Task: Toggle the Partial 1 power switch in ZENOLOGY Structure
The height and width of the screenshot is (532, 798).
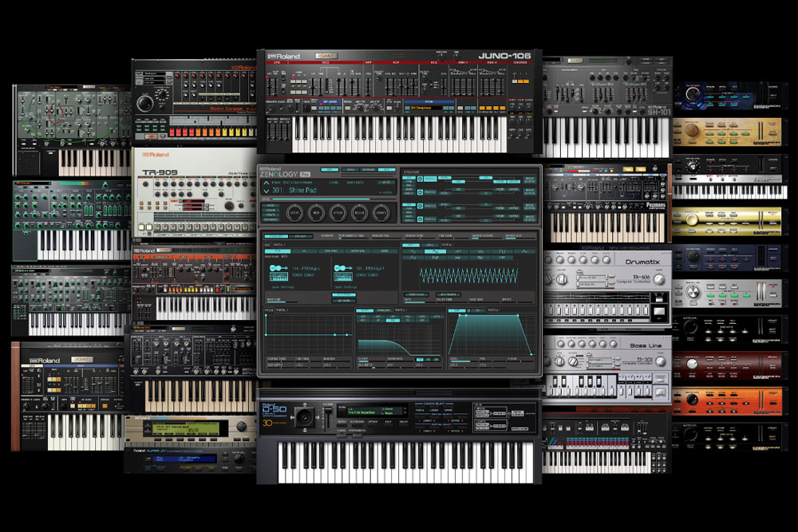Action: tap(420, 179)
